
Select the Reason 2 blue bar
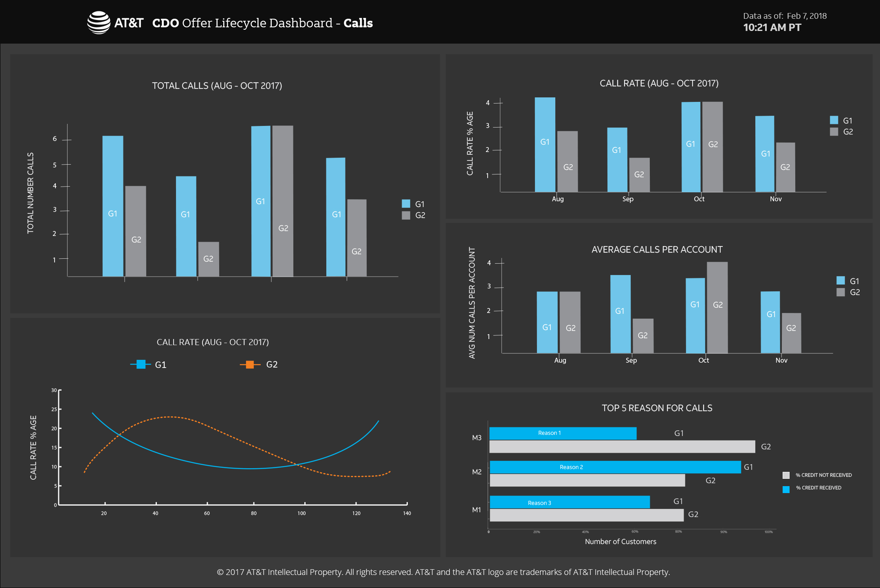(615, 467)
